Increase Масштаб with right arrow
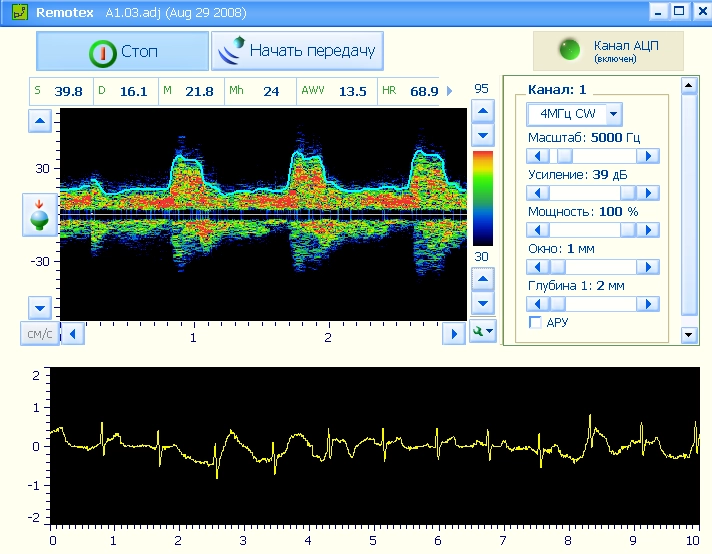 (649, 156)
